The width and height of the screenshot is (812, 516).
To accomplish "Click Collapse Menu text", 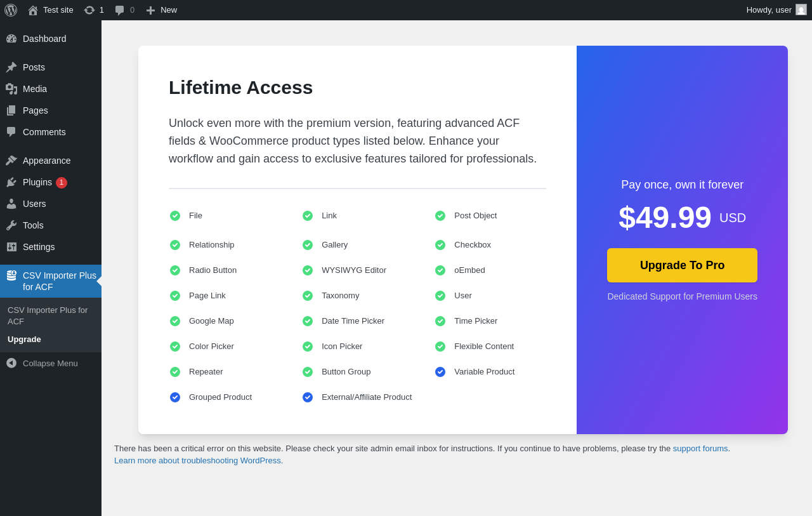I will (50, 363).
